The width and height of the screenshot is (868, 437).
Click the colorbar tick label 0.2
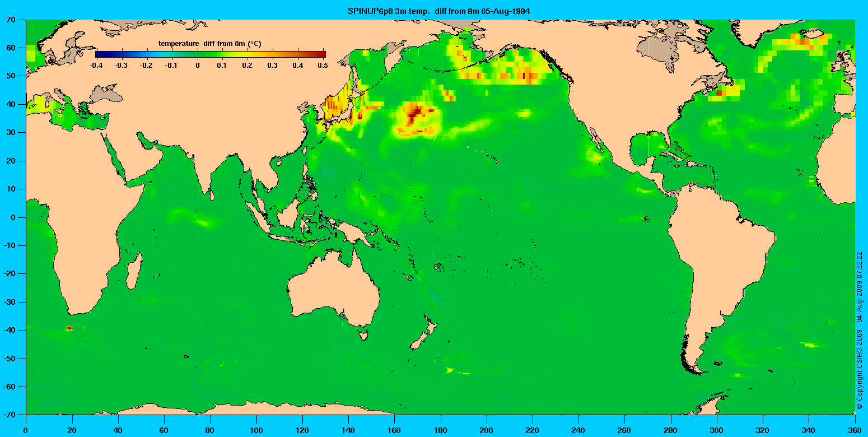point(249,65)
